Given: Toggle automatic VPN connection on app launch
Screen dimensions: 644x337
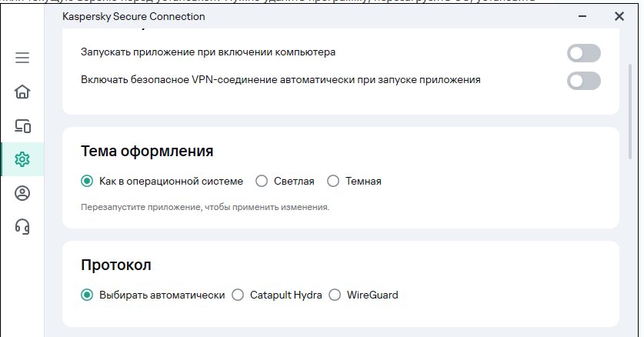Looking at the screenshot, I should pos(583,80).
